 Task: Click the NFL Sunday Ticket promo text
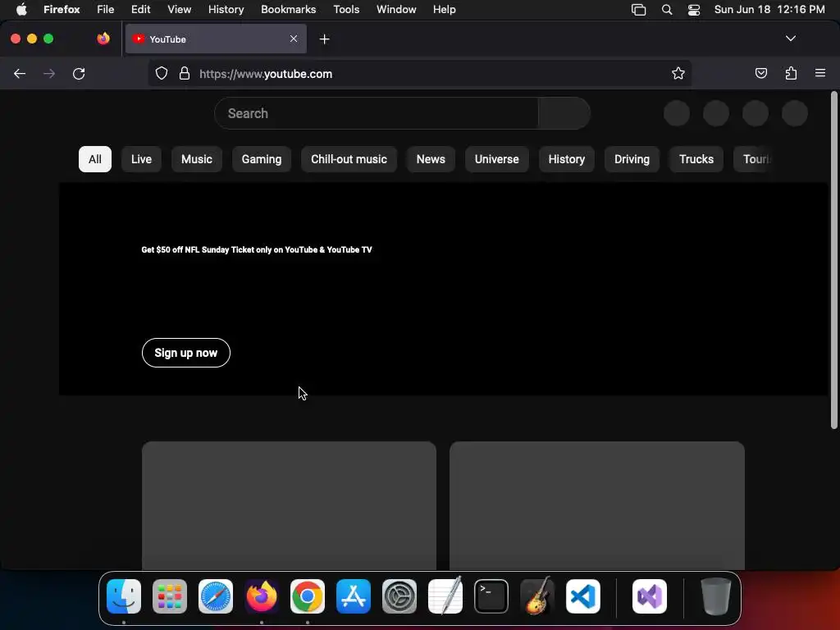click(257, 249)
